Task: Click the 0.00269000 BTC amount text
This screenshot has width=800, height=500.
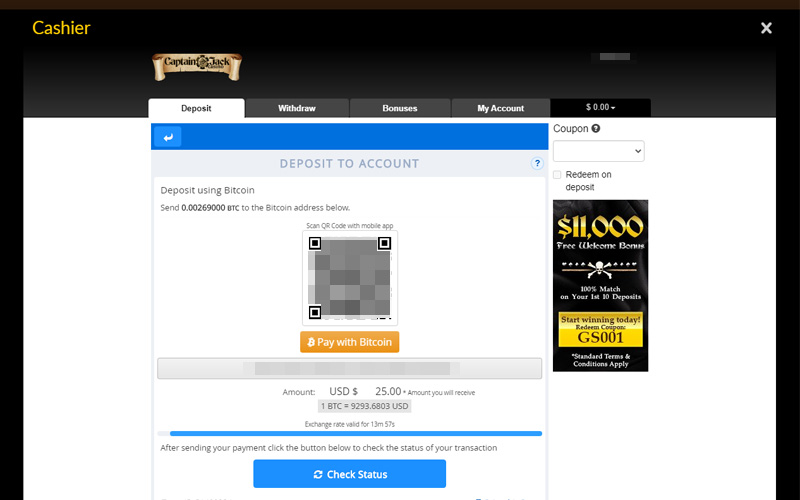Action: click(210, 208)
